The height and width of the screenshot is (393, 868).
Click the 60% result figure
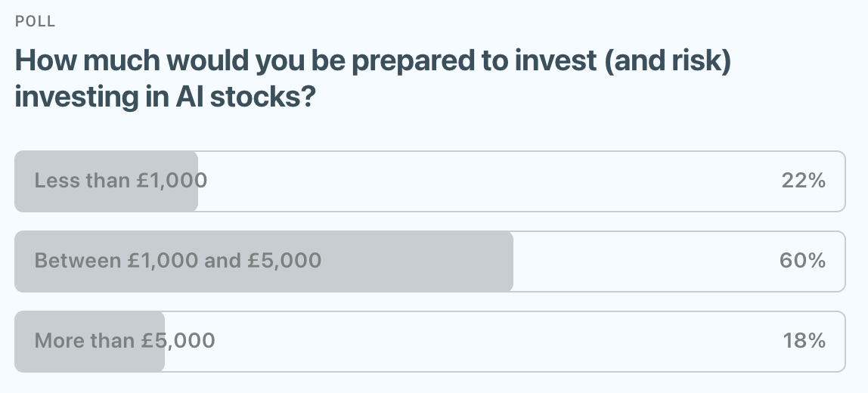point(802,261)
